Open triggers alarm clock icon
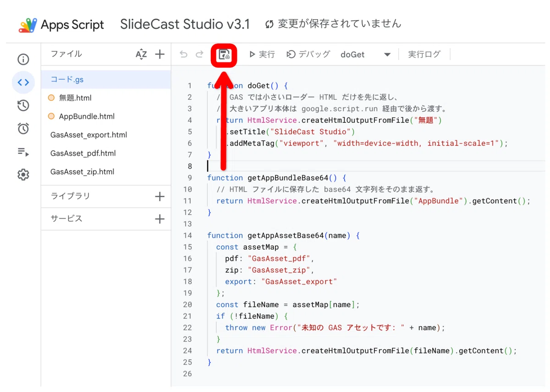 pyautogui.click(x=23, y=128)
